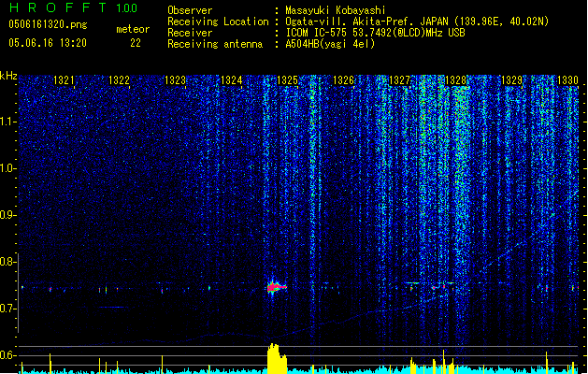588x374 pixels.
Task: Click time marker 1321
Action: click(64, 80)
